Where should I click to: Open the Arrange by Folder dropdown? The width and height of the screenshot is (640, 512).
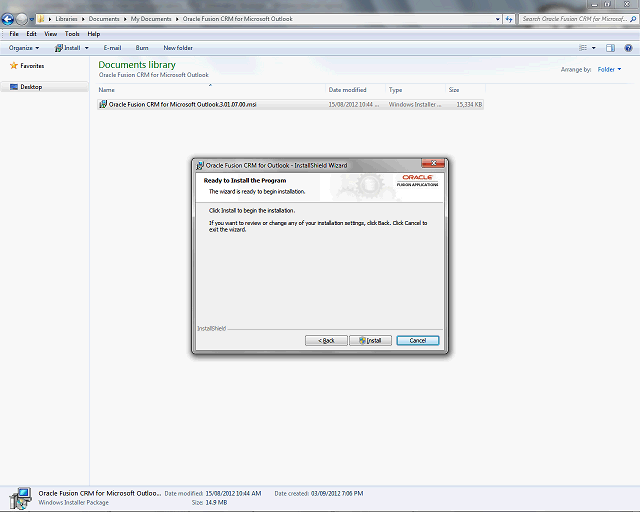[609, 69]
